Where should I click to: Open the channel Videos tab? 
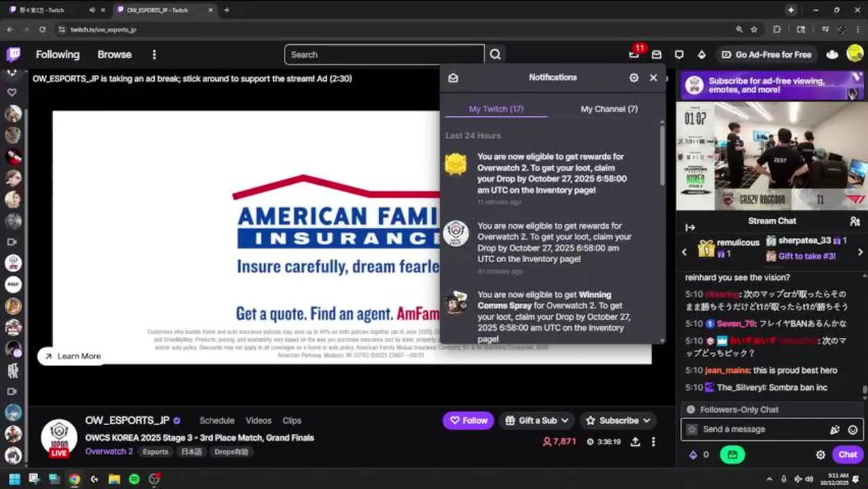pos(258,420)
